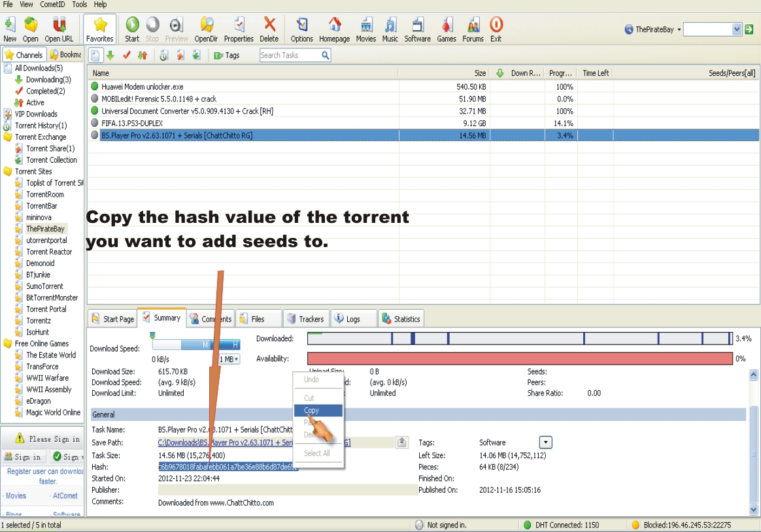
Task: Click the Preview toolbar icon
Action: 176,29
